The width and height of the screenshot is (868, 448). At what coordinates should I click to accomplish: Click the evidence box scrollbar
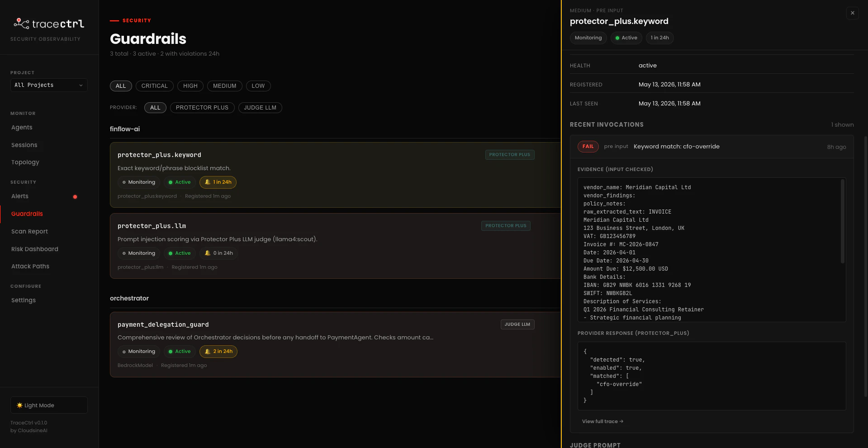pyautogui.click(x=842, y=221)
